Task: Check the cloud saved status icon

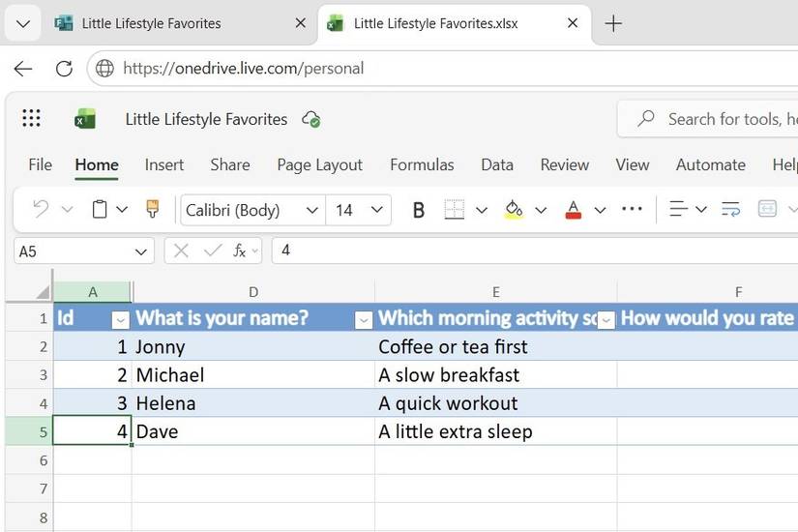Action: 310,120
